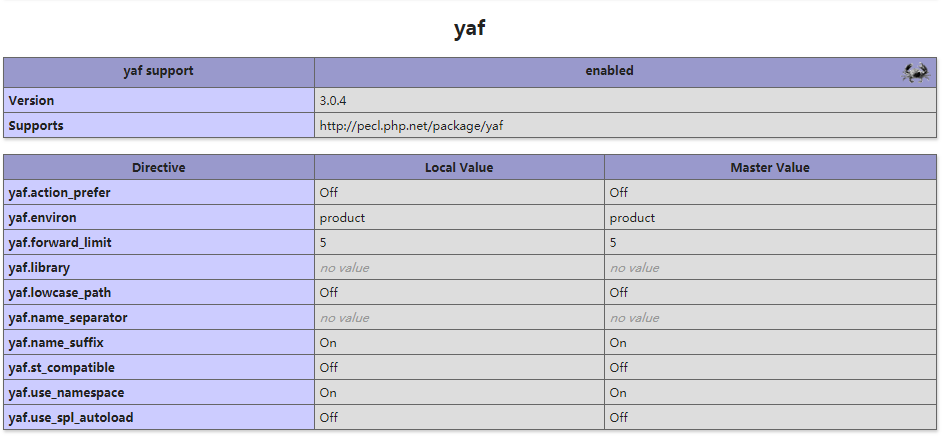Screen dimensions: 946x443
Task: Select the 'yaf support' header cell
Action: click(158, 71)
